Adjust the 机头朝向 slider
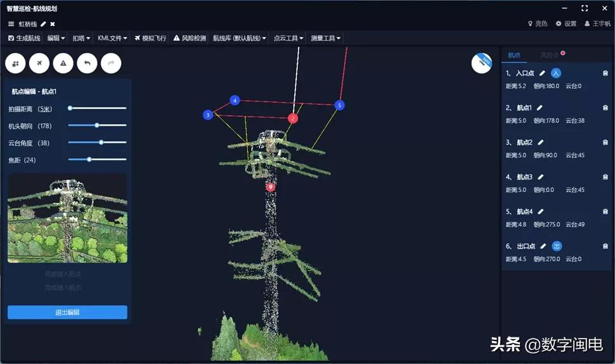615x364 pixels. pos(97,125)
